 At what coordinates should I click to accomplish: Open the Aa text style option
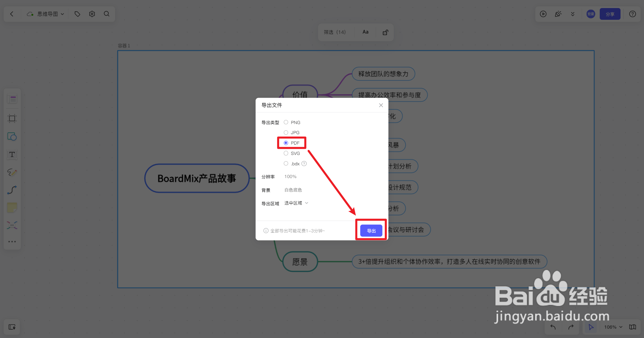[x=365, y=32]
